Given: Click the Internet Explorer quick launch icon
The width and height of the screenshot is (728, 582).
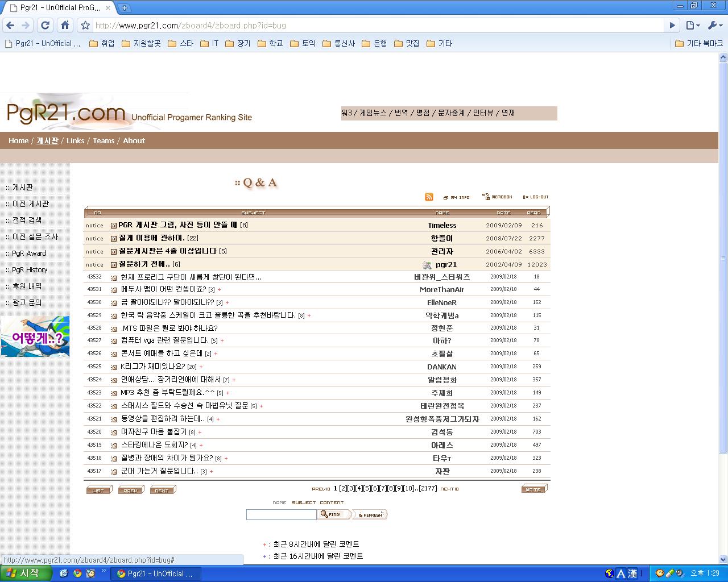Looking at the screenshot, I should [64, 573].
